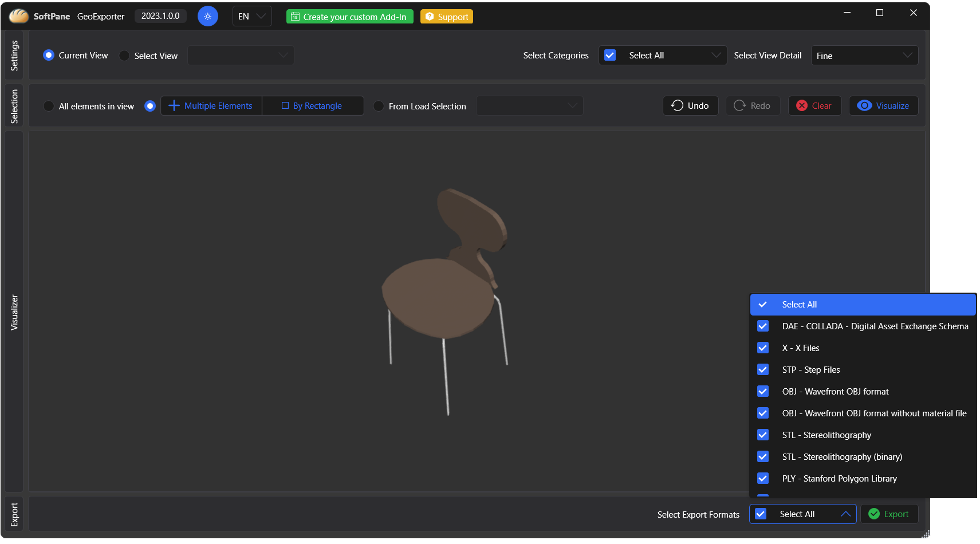Uncheck PLY - Stanford Polygon Library checkbox
The image size is (980, 544).
click(763, 478)
